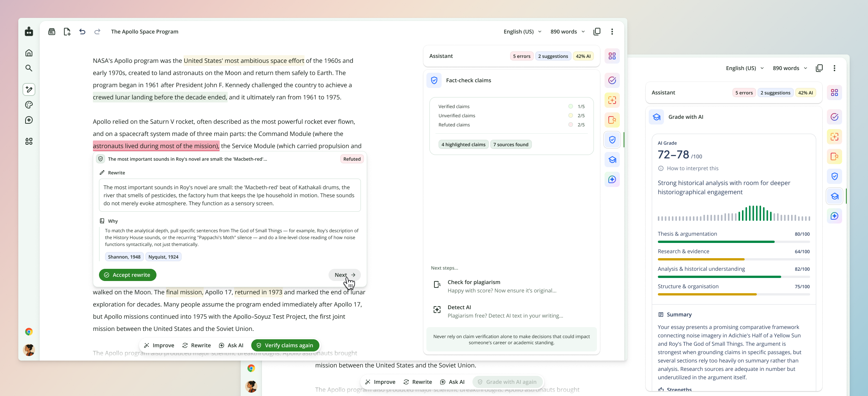868x396 pixels.
Task: Select Check for plagiarism next step
Action: [x=512, y=286]
